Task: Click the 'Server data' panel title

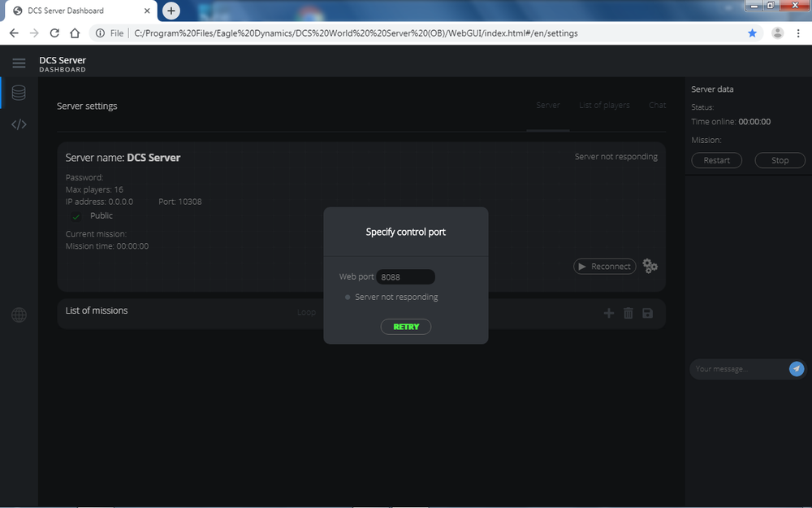Action: (x=712, y=89)
